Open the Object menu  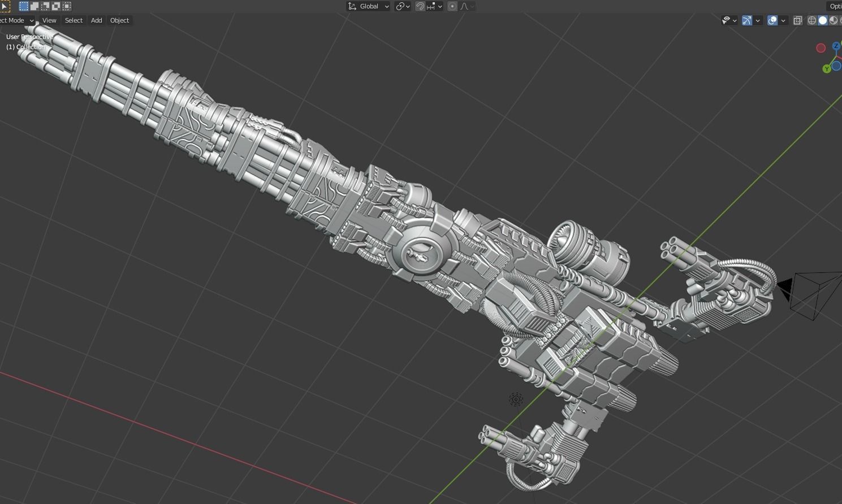point(120,20)
